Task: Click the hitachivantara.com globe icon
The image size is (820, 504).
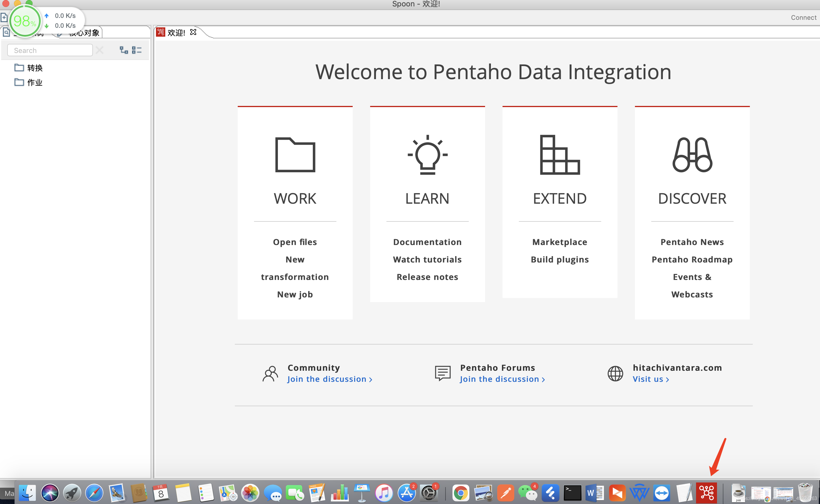Action: 616,373
